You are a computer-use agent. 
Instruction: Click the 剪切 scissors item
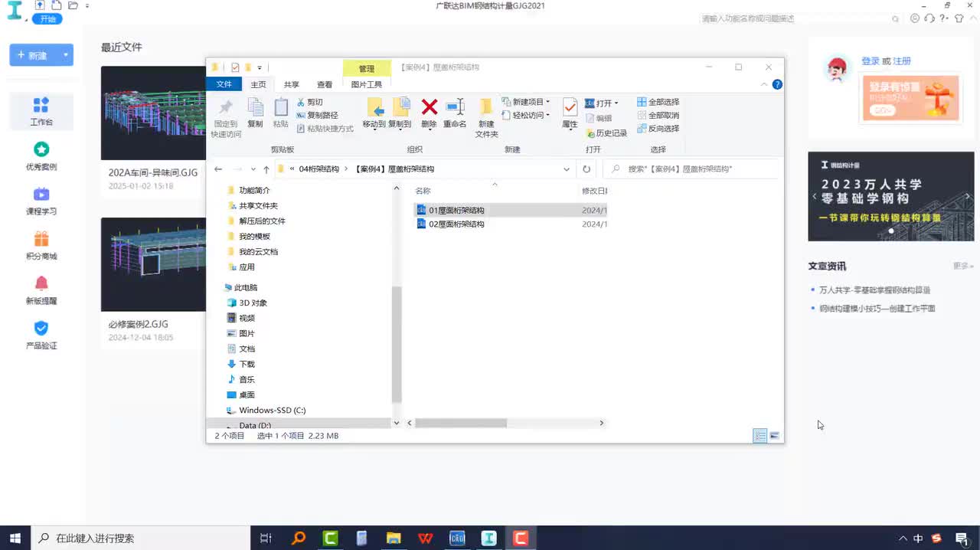309,102
